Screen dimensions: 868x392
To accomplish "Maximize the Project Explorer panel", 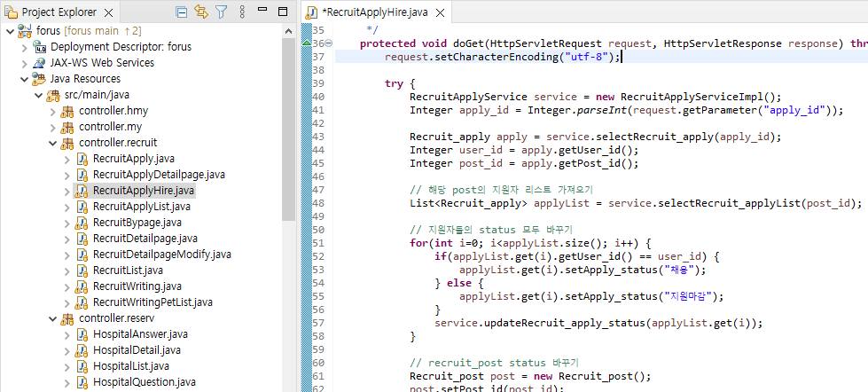I will [282, 11].
